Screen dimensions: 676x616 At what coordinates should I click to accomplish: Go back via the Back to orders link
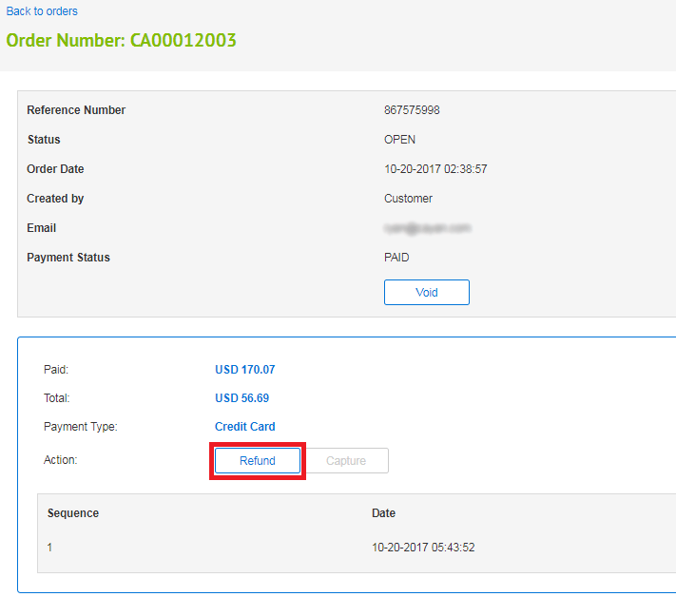[x=42, y=11]
